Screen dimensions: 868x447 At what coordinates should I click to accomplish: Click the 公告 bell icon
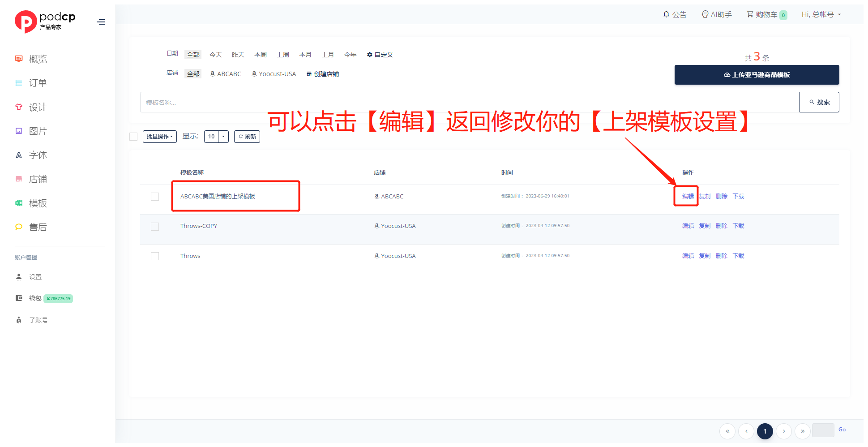click(x=666, y=14)
